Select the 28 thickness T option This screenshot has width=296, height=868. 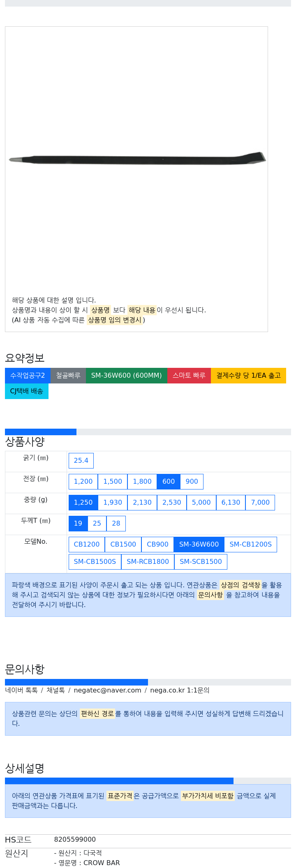coord(116,524)
